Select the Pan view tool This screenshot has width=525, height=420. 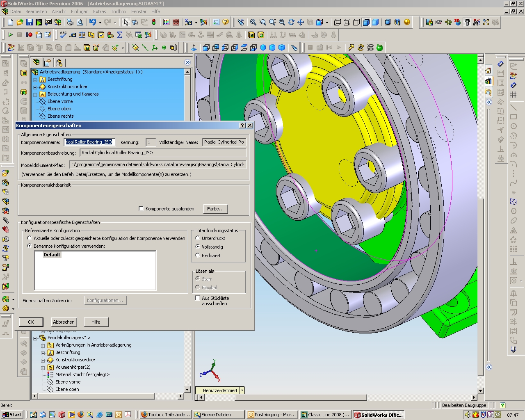301,22
